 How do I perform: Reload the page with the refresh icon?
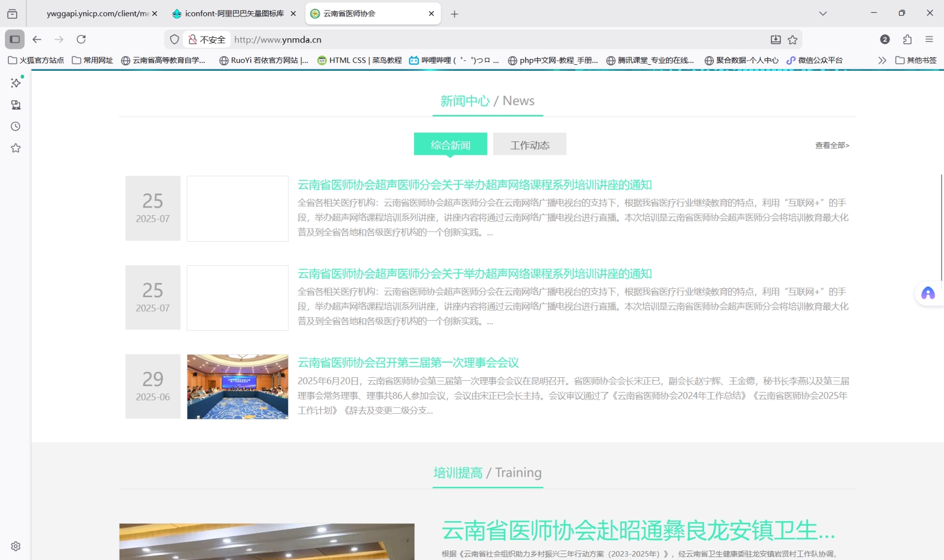pos(82,39)
